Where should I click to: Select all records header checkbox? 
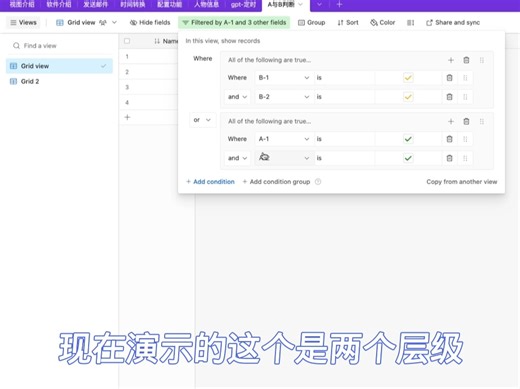click(127, 41)
